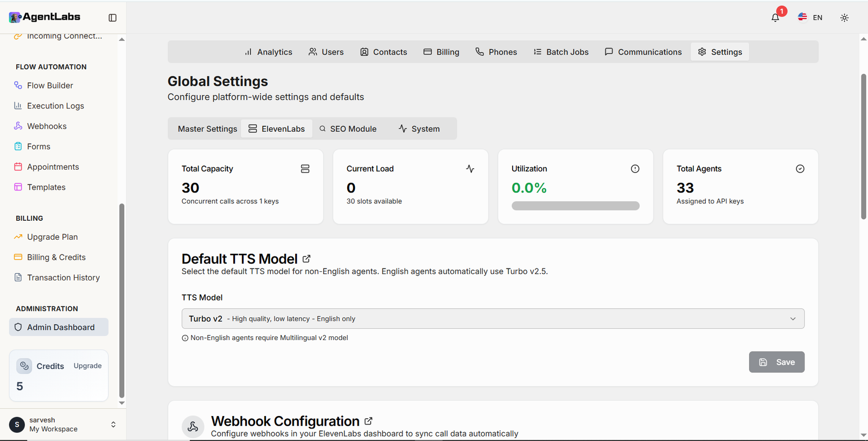Click the '30 slots available' text
This screenshot has height=441, width=868.
click(374, 201)
